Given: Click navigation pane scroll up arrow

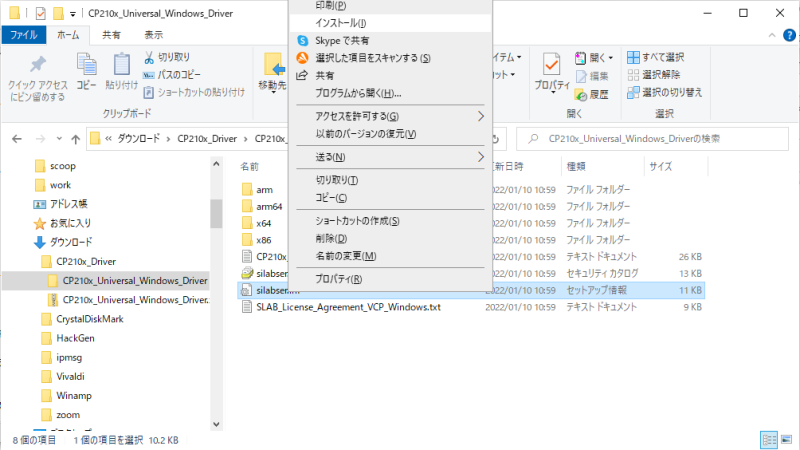Looking at the screenshot, I should point(216,164).
